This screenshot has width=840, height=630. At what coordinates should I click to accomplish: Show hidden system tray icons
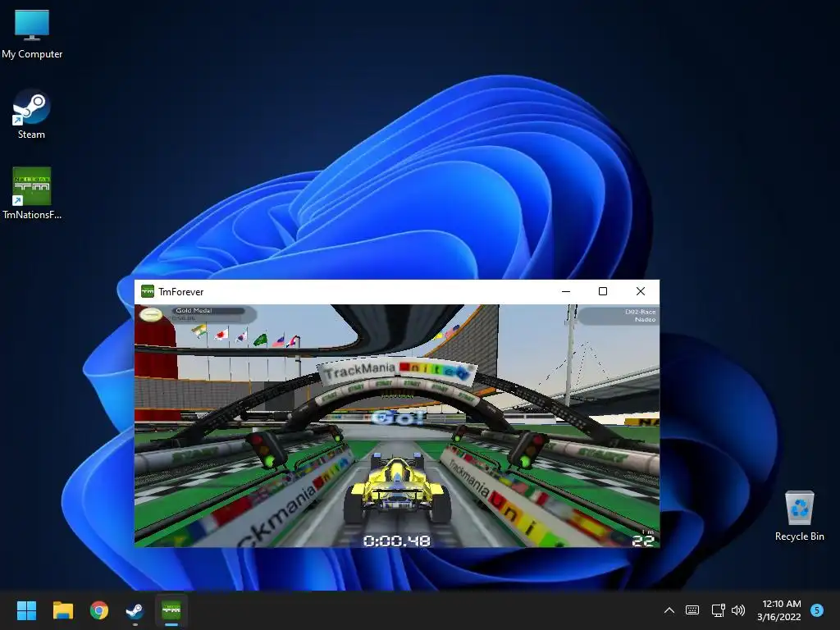click(x=669, y=610)
